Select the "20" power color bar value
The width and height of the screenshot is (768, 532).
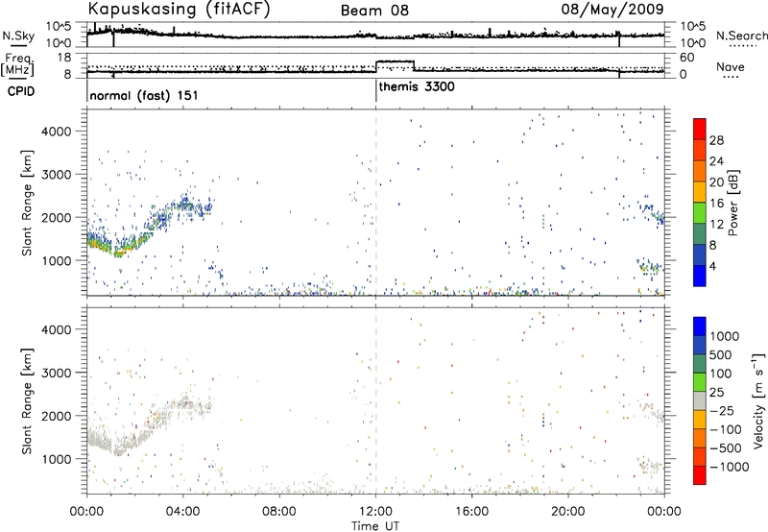click(716, 182)
